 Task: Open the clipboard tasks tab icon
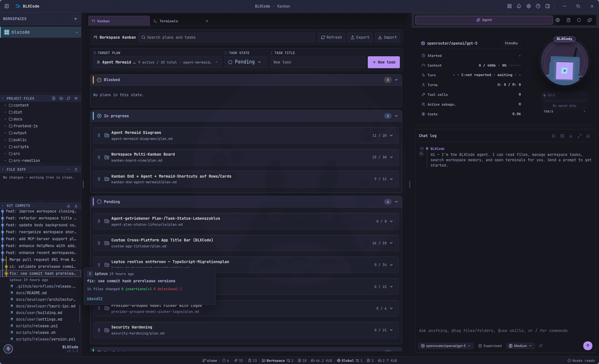(568, 20)
